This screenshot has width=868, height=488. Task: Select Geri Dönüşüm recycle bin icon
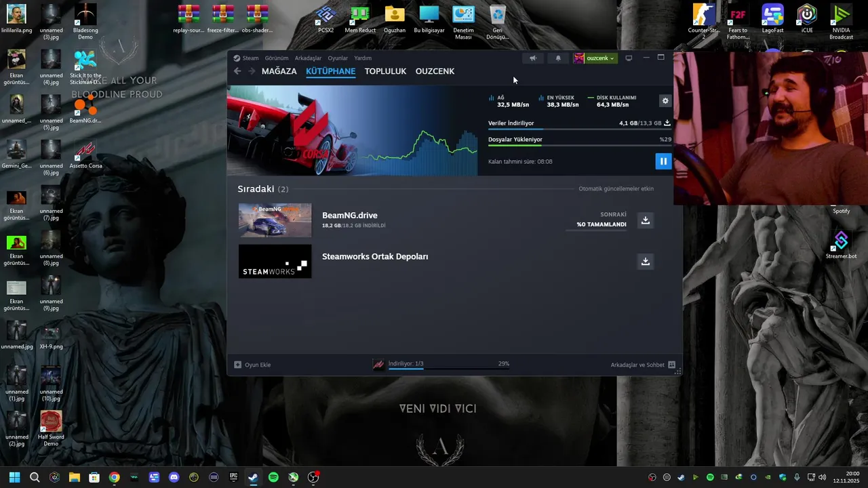[x=498, y=22]
